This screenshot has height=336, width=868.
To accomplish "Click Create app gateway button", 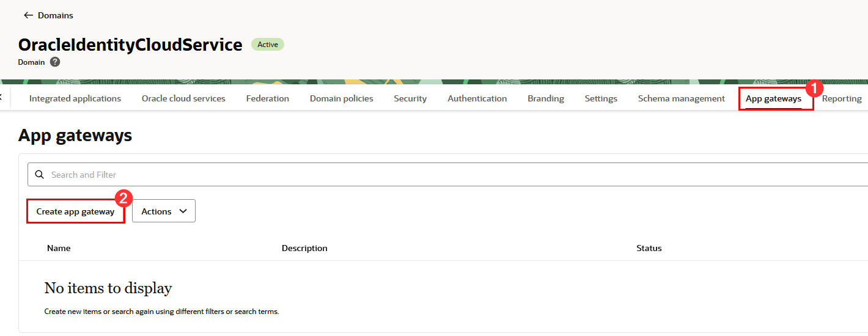I will (75, 211).
